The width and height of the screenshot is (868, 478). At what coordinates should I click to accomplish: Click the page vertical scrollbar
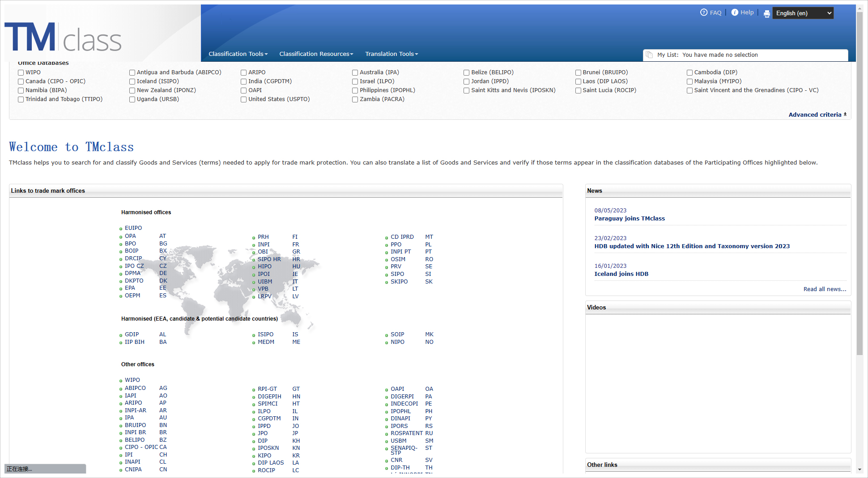(x=859, y=179)
